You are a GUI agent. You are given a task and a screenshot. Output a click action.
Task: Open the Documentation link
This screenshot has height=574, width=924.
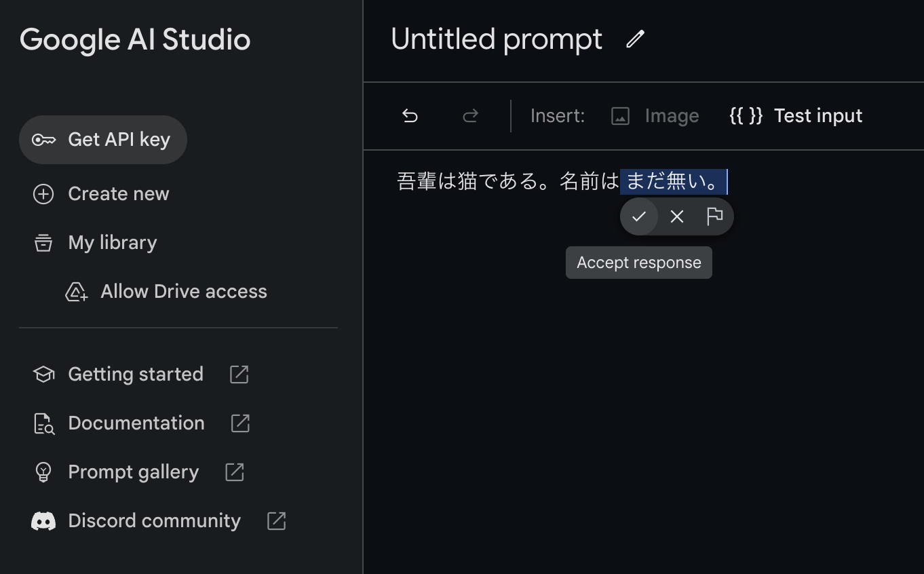tap(136, 423)
